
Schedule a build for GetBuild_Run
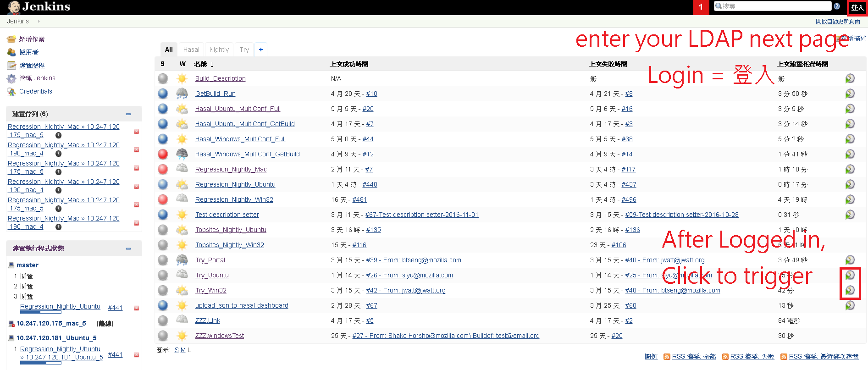(x=850, y=94)
